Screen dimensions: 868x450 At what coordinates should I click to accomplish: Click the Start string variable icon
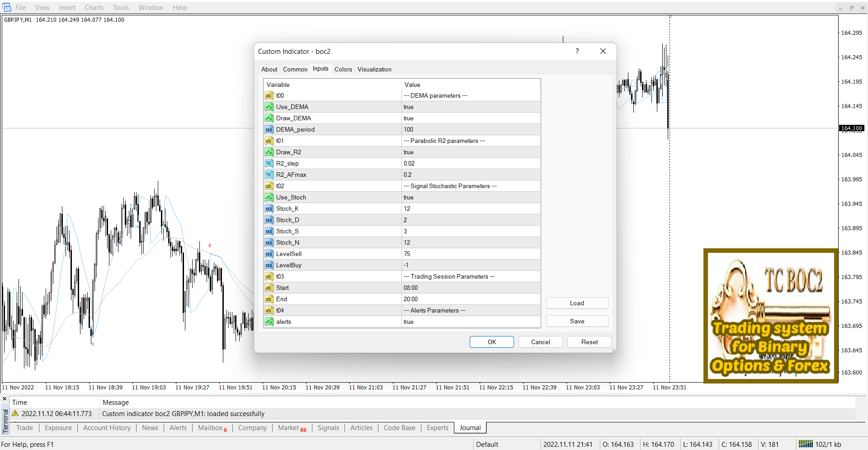tap(269, 288)
